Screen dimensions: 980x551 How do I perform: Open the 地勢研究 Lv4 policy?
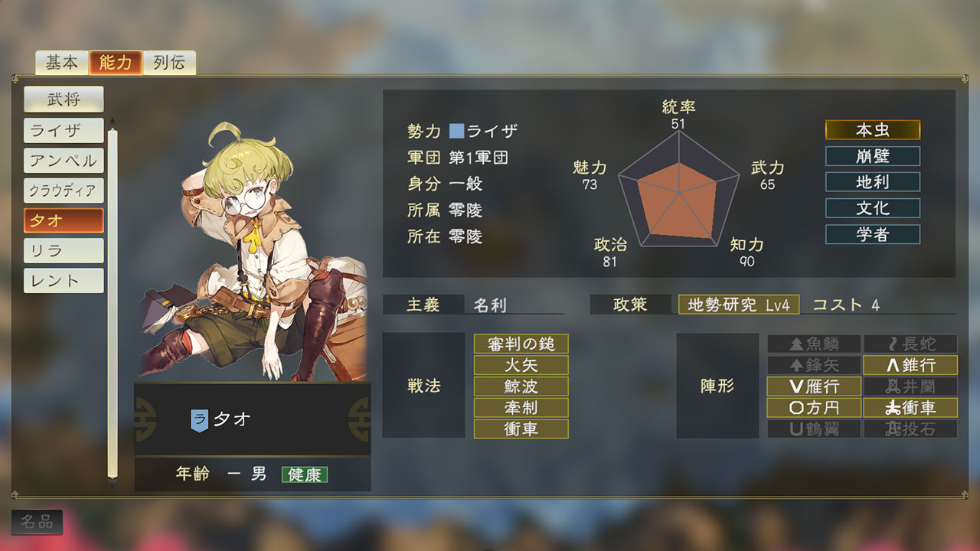(x=739, y=305)
